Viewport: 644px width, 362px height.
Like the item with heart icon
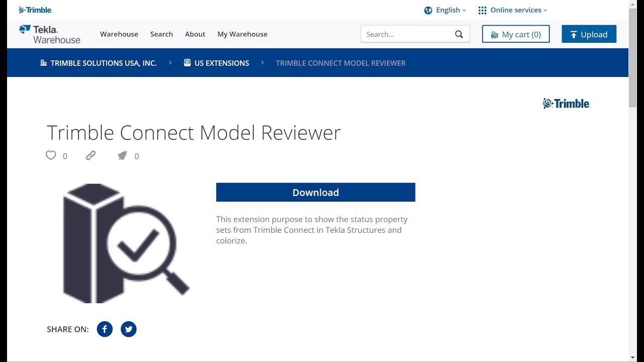[x=51, y=155]
